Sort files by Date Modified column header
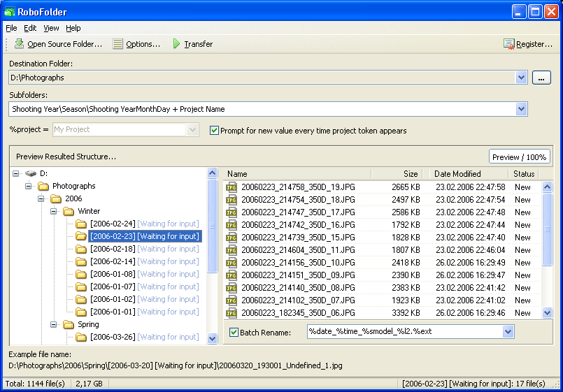The image size is (563, 392). [x=457, y=174]
